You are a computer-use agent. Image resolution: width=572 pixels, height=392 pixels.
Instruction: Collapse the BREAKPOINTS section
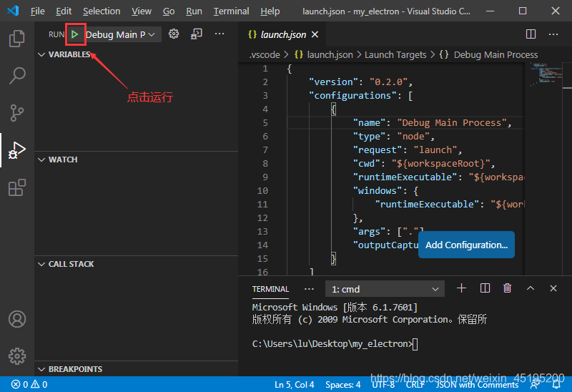70,369
